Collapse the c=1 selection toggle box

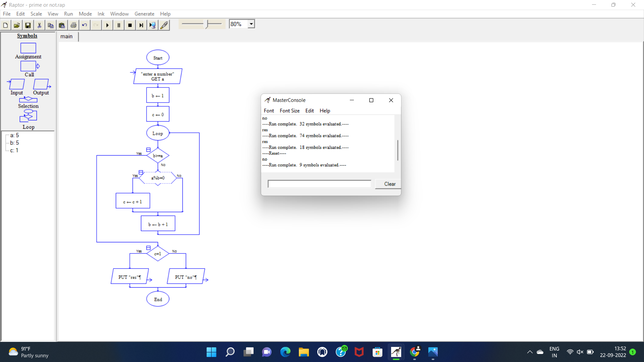click(148, 248)
